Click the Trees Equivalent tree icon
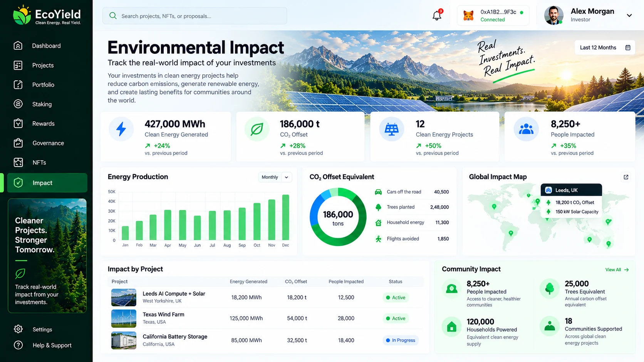Image resolution: width=644 pixels, height=362 pixels. [550, 289]
